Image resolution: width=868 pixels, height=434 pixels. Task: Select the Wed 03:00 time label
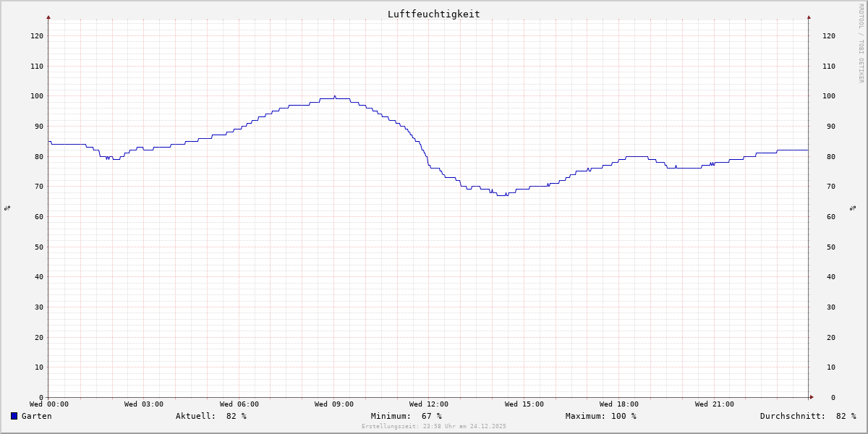(x=144, y=404)
